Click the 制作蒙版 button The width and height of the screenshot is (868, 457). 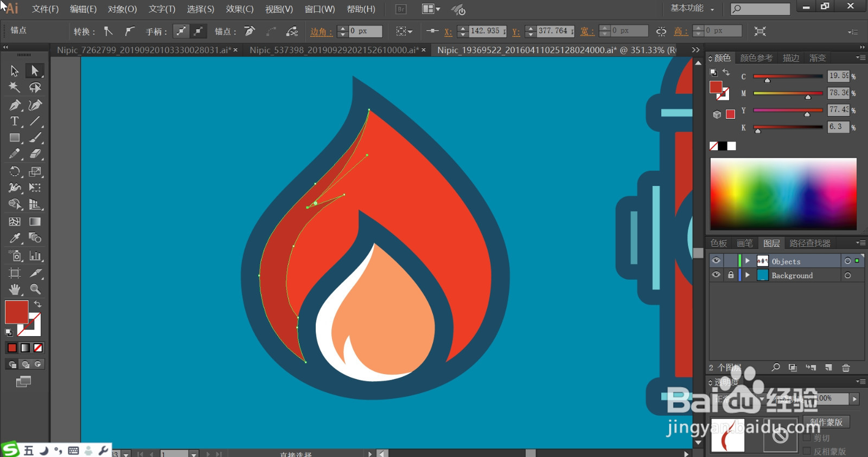pos(826,422)
